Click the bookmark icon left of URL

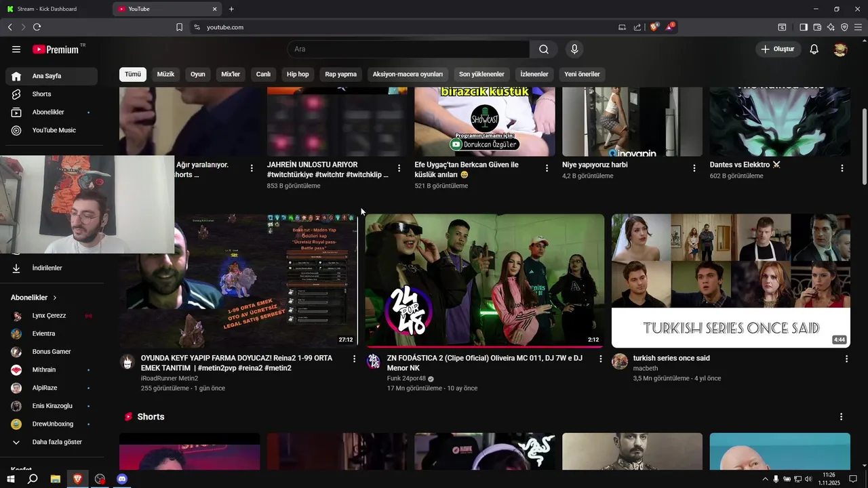coord(179,27)
